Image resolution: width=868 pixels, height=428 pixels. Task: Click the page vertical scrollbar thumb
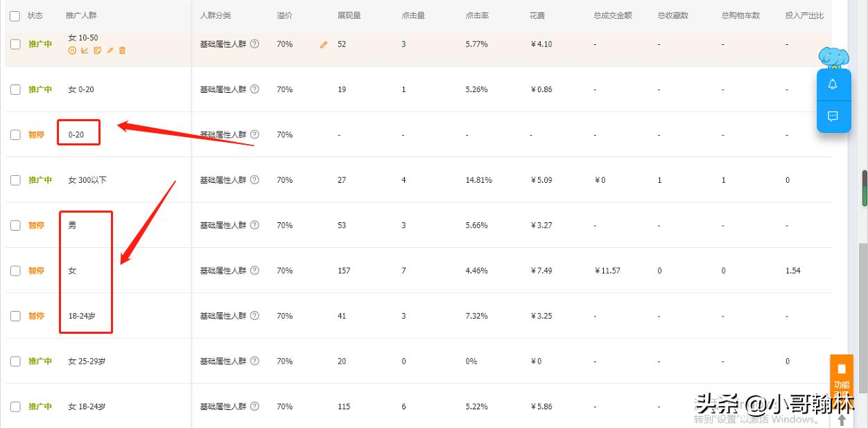[x=865, y=188]
